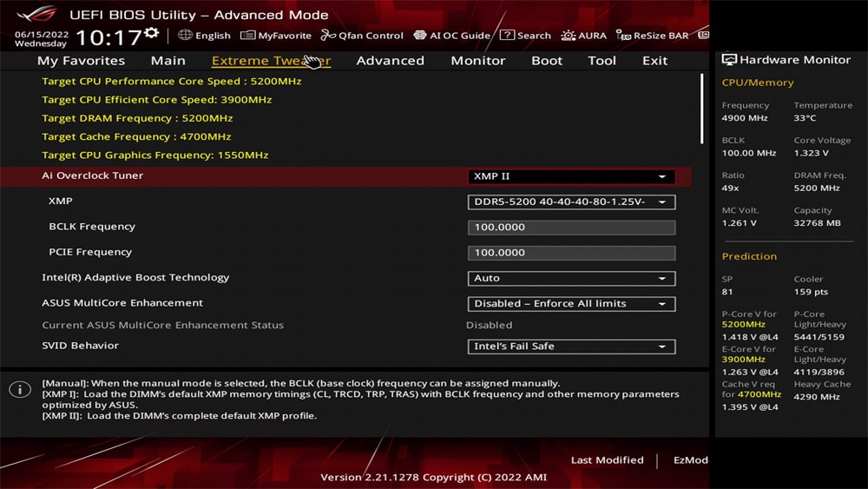Click the BCLK Frequency label

point(92,226)
